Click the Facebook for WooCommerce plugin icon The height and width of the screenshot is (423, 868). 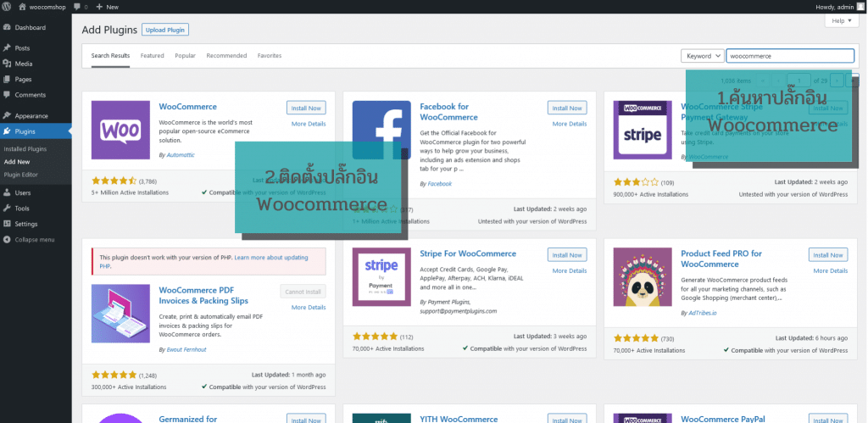(381, 130)
